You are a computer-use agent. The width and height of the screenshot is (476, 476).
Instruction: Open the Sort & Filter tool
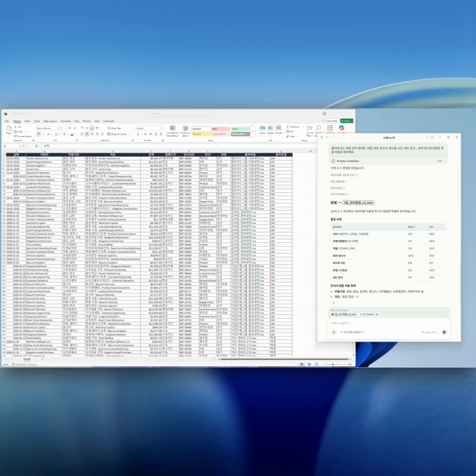pos(309,129)
